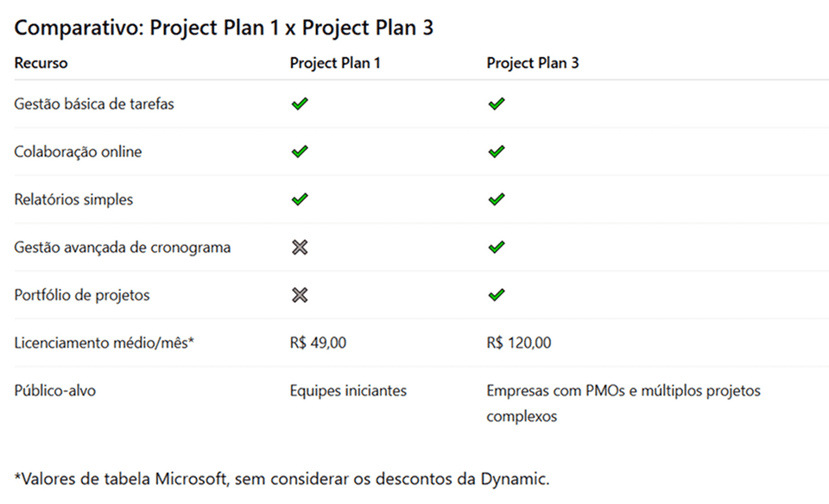The image size is (829, 504).
Task: Click Plan 3 checkmark for Portfólio de projetos
Action: (496, 295)
